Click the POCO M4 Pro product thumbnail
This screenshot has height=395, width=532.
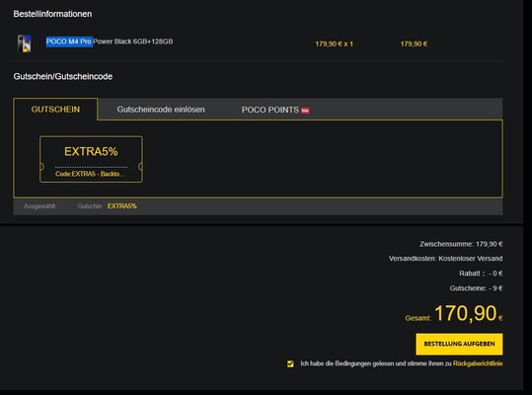click(24, 43)
